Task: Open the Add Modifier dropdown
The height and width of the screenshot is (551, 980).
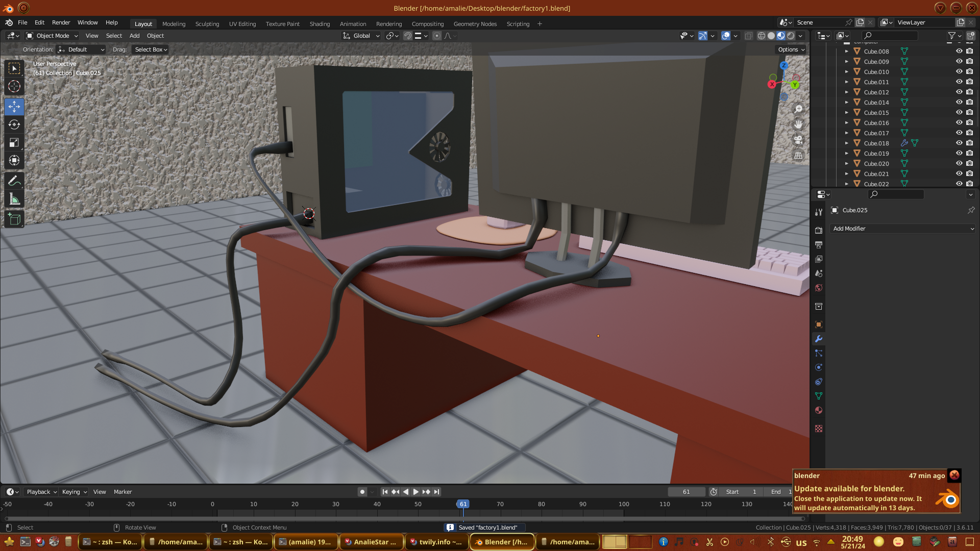Action: tap(902, 229)
